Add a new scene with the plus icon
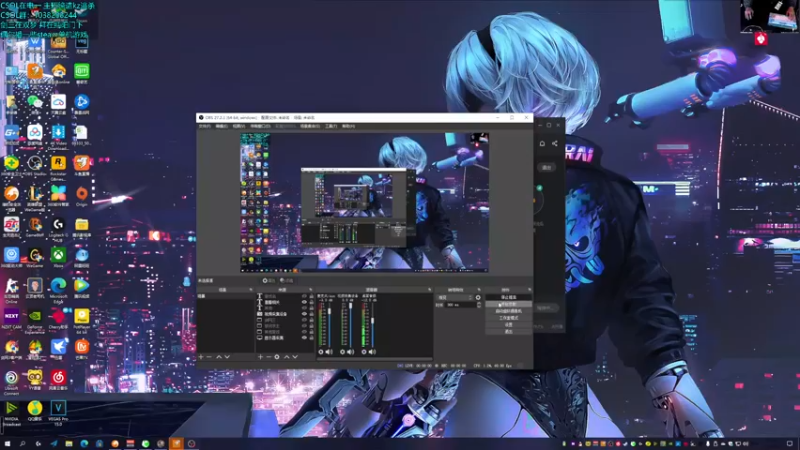 pos(201,357)
